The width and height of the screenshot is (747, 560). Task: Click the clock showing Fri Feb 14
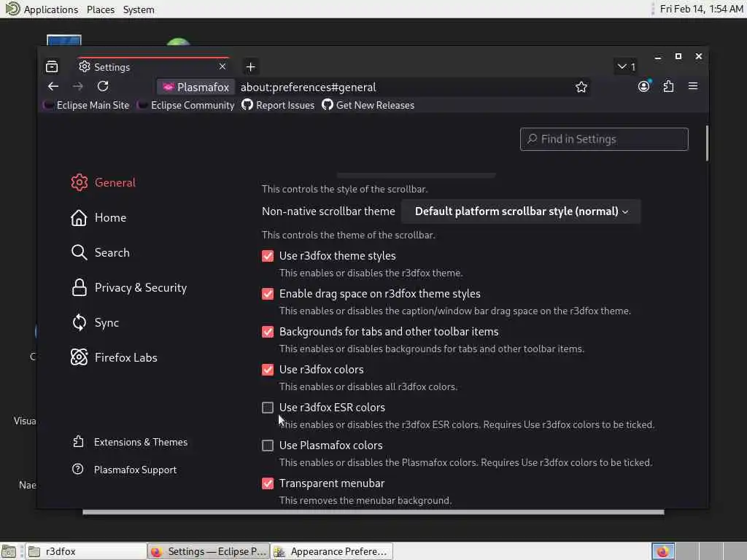click(701, 9)
